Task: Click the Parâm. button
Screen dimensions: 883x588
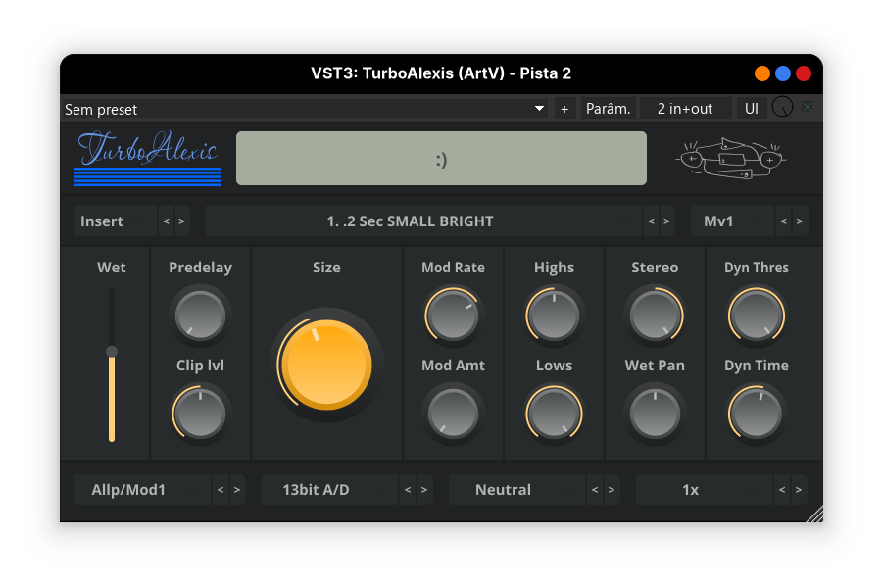Action: (x=608, y=109)
